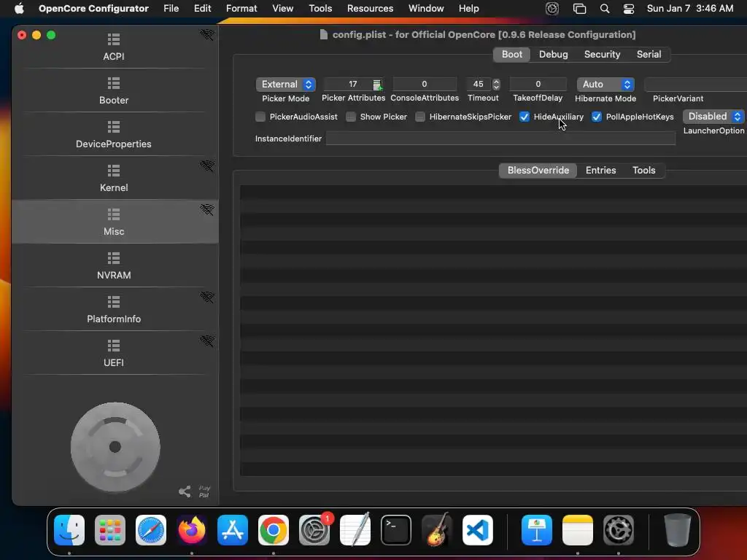747x560 pixels.
Task: Open Control Center in menu bar
Action: click(629, 9)
